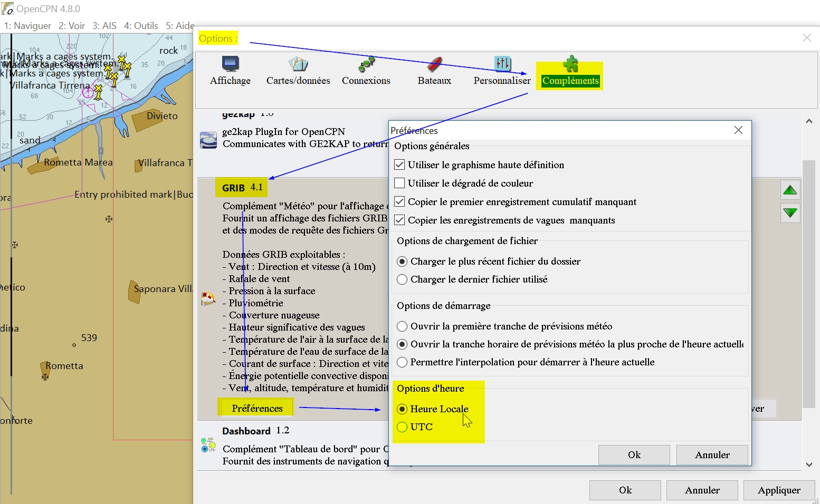820x504 pixels.
Task: Open the '2: Voir' menu
Action: coord(72,26)
